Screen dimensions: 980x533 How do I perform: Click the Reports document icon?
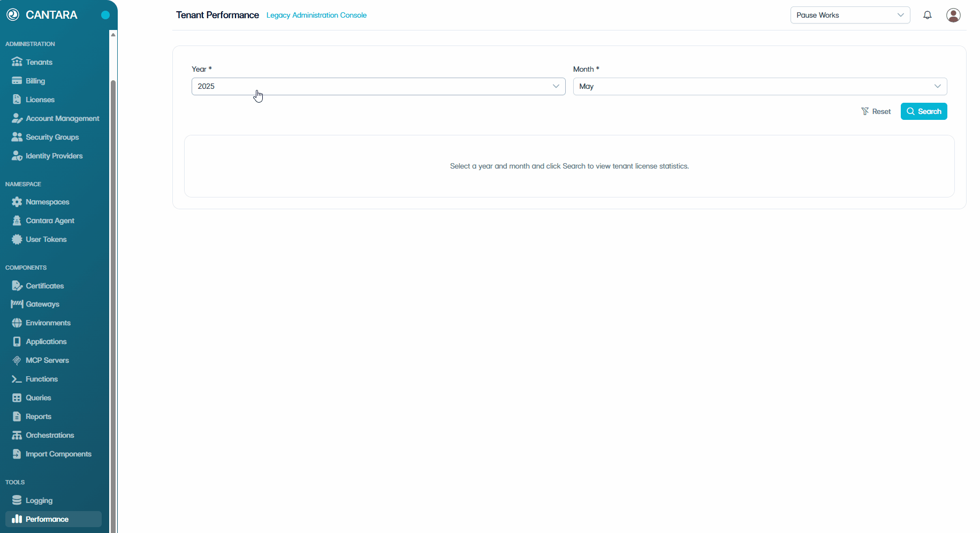(17, 416)
